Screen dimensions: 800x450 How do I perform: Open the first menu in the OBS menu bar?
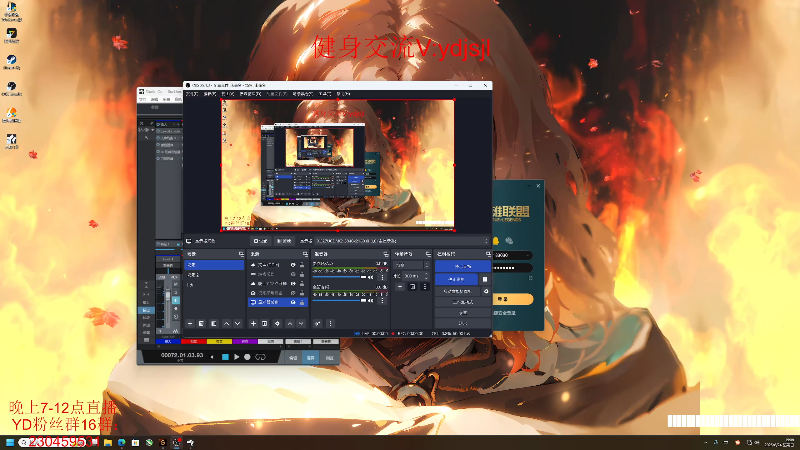point(192,94)
